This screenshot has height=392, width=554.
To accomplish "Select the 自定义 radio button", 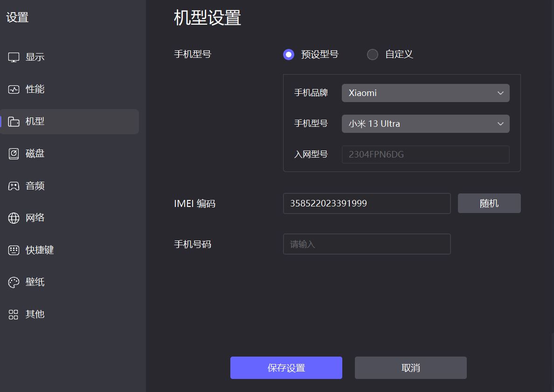I will click(373, 55).
